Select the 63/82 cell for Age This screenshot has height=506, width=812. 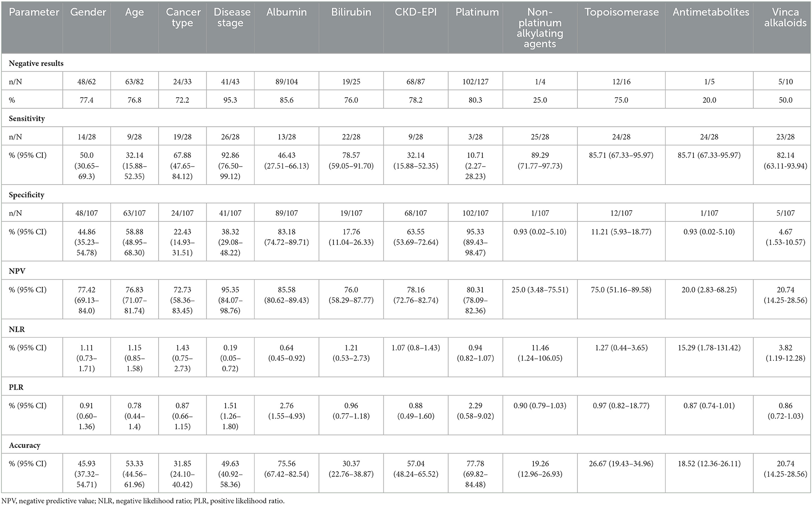[134, 82]
